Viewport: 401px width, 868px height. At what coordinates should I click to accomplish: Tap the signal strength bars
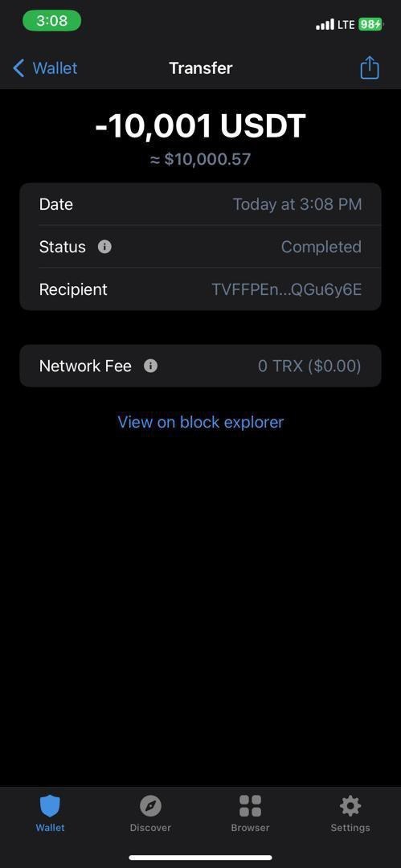coord(325,24)
